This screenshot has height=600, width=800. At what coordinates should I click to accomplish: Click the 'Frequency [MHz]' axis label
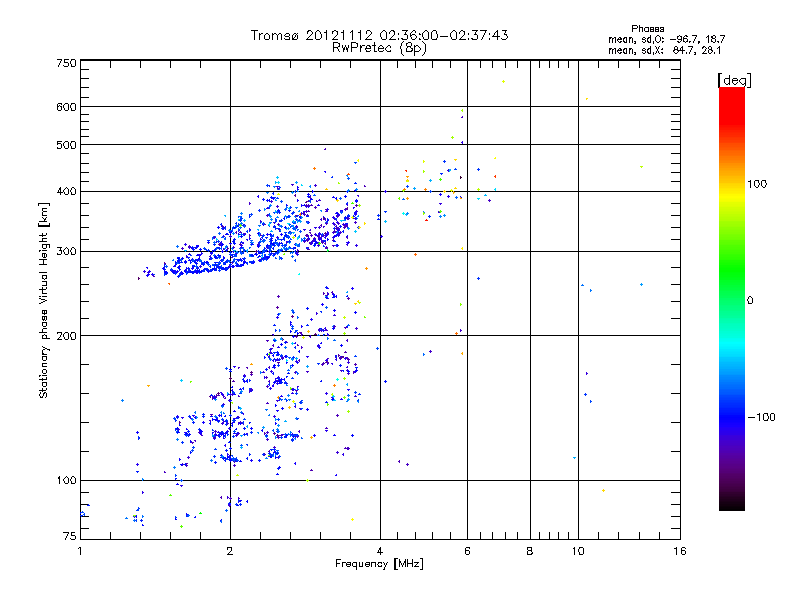(379, 564)
